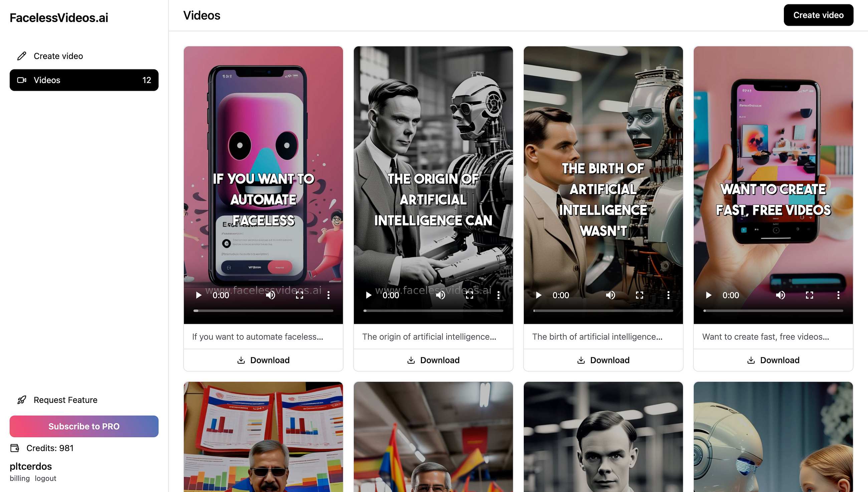This screenshot has width=868, height=492.
Task: Download the birth of AI video
Action: coord(603,360)
